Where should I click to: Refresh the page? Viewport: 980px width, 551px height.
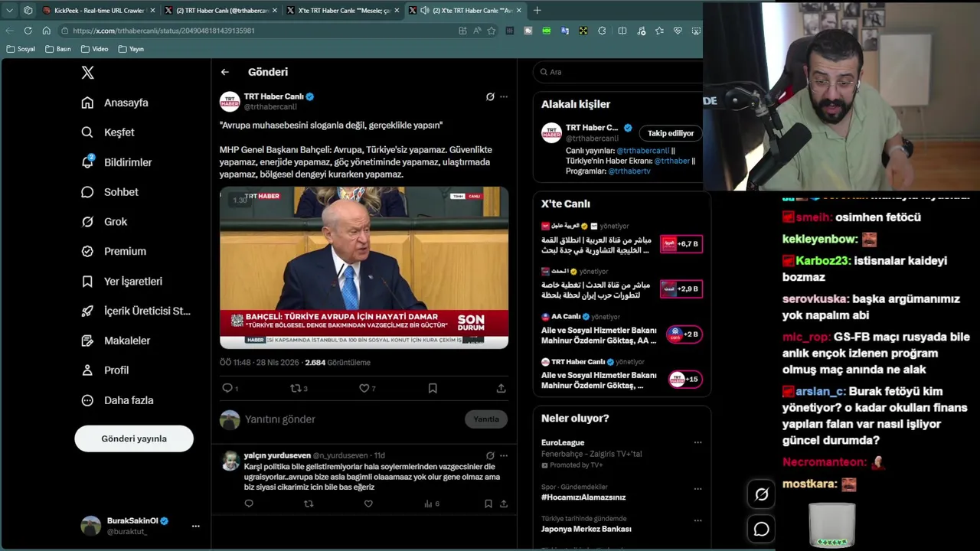point(28,31)
